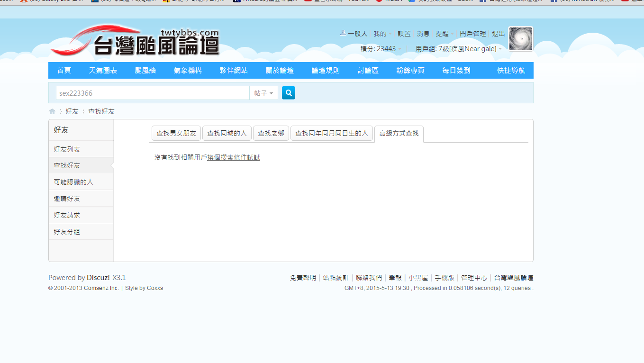
Task: Open 設置 settings link
Action: [404, 34]
